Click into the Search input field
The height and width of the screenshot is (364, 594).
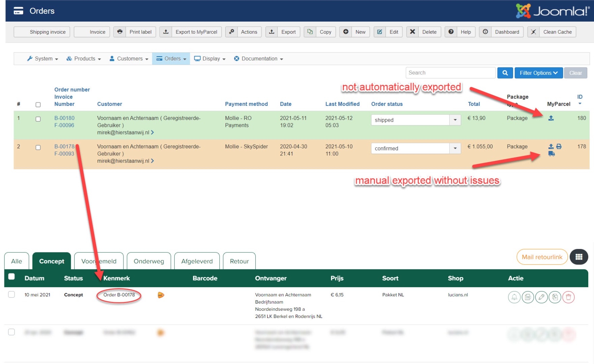tap(450, 73)
